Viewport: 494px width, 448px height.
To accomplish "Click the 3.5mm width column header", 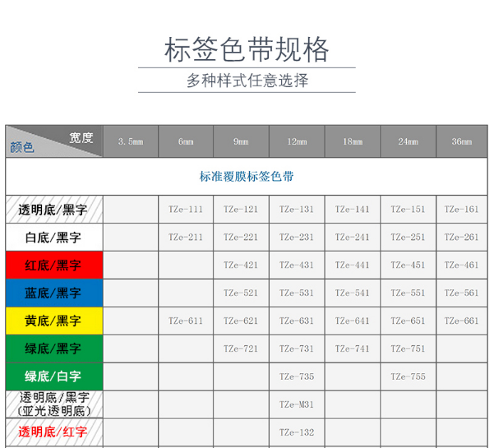I will tap(131, 141).
